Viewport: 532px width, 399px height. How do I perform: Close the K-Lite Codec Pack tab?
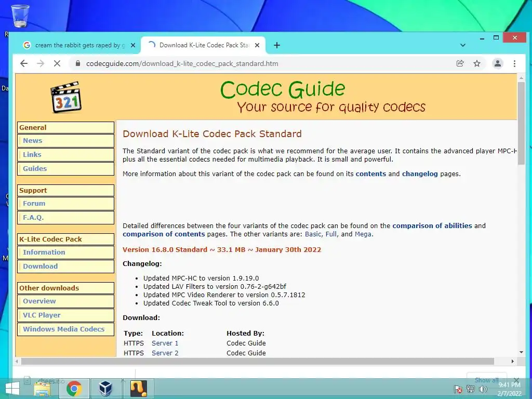(x=257, y=45)
